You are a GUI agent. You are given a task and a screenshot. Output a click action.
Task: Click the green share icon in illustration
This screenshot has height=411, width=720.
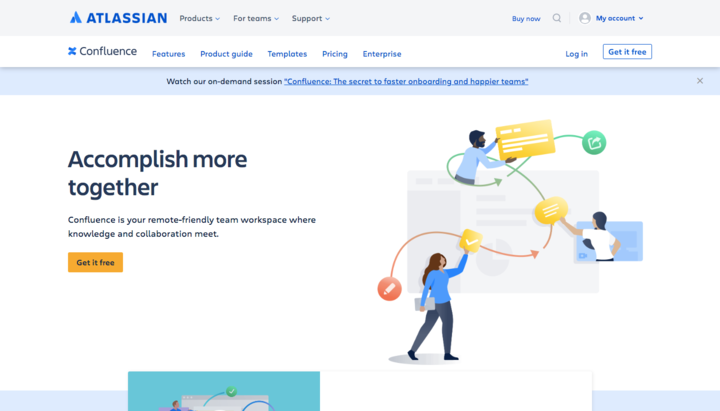pos(594,143)
